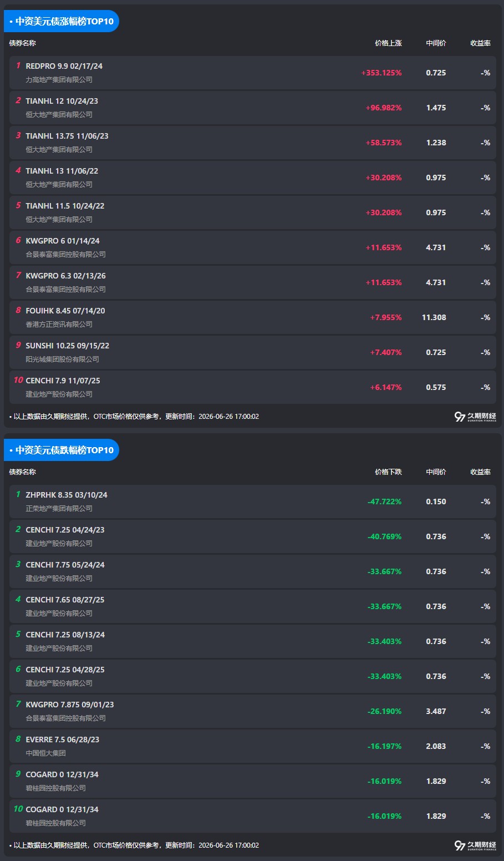Image resolution: width=504 pixels, height=861 pixels.
Task: Click the update time note under the gainers table
Action: pos(134,417)
